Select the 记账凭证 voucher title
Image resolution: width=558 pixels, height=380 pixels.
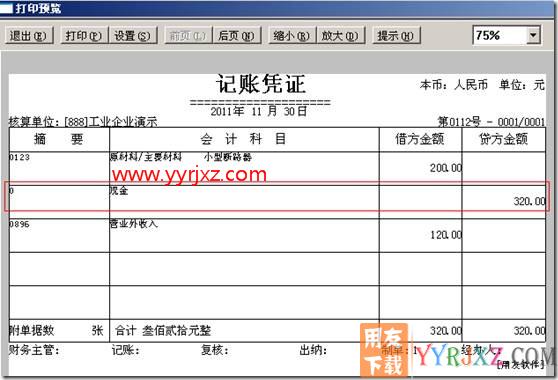pos(261,84)
